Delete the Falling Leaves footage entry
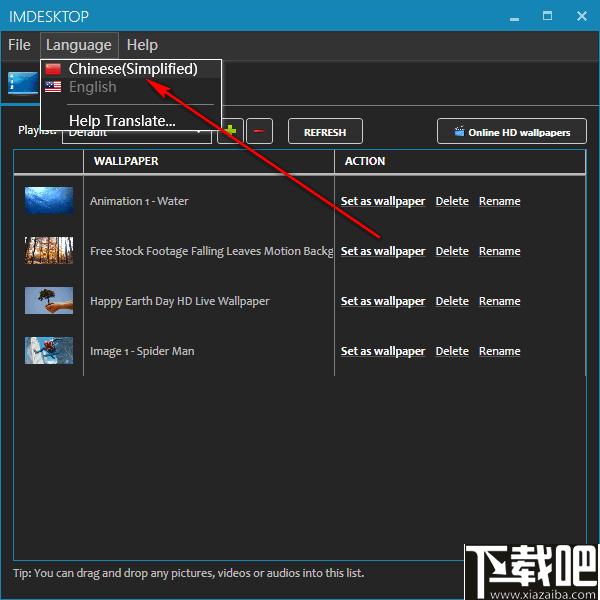600x600 pixels. point(452,251)
